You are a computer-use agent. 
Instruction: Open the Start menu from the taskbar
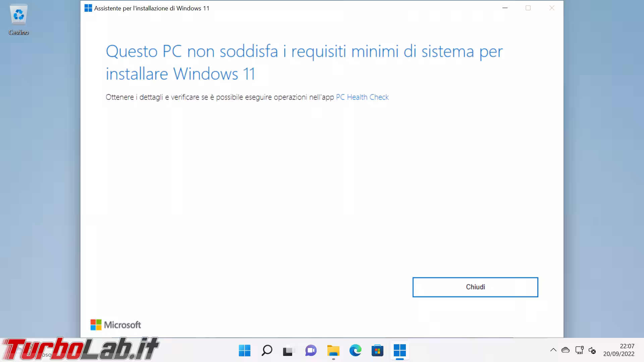245,351
